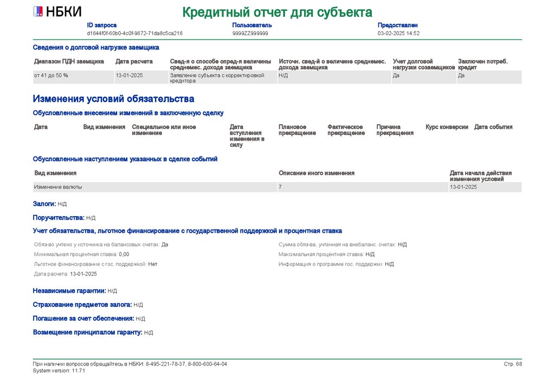Click 'Сумма обяз-ва, учтенная на внебаланс. счетах' line

pos(343,245)
